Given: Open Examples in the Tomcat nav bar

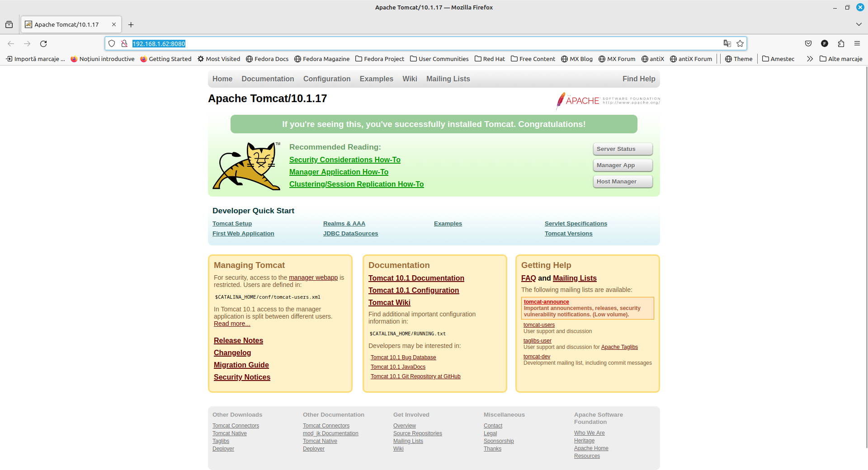Looking at the screenshot, I should click(x=377, y=79).
